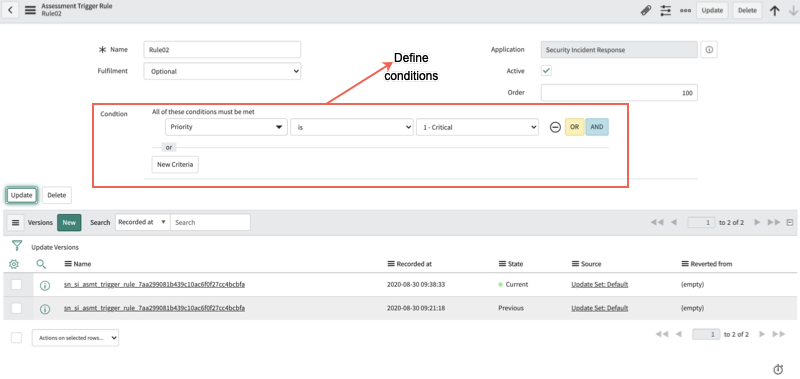800x379 pixels.
Task: Go to previous page in top pagination
Action: pyautogui.click(x=674, y=222)
